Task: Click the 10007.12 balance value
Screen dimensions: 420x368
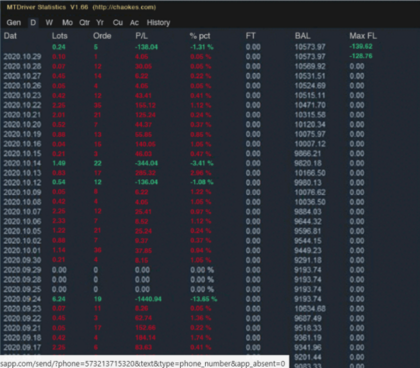Action: pos(310,144)
